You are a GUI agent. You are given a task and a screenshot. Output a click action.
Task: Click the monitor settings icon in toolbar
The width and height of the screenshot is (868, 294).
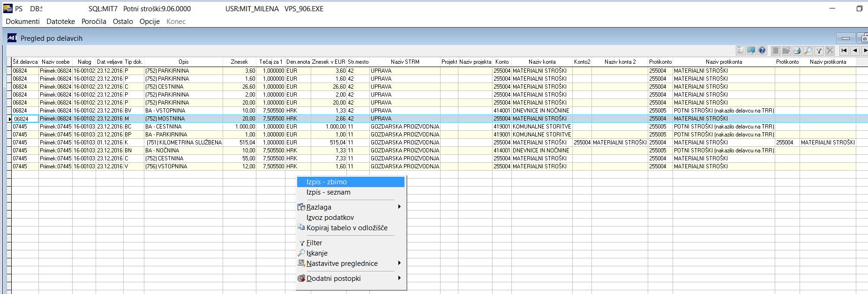(751, 51)
